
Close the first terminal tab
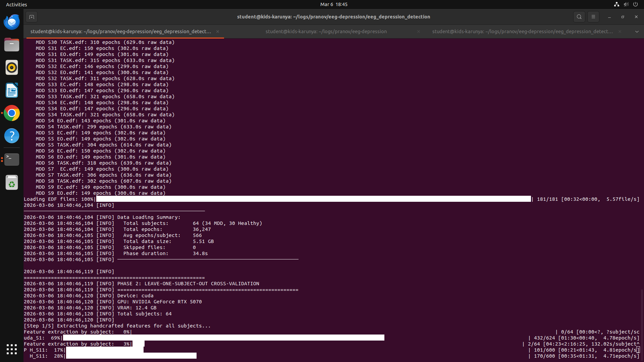coord(218,32)
